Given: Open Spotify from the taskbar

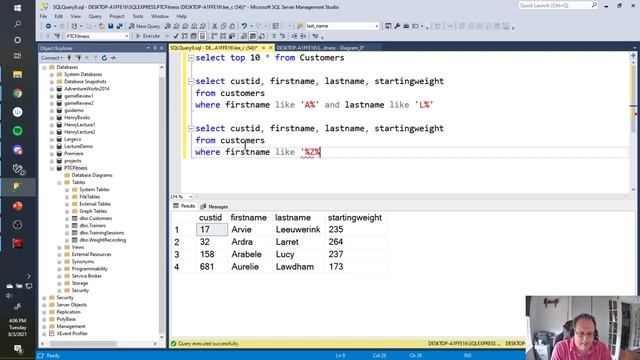Looking at the screenshot, I should click(17, 131).
